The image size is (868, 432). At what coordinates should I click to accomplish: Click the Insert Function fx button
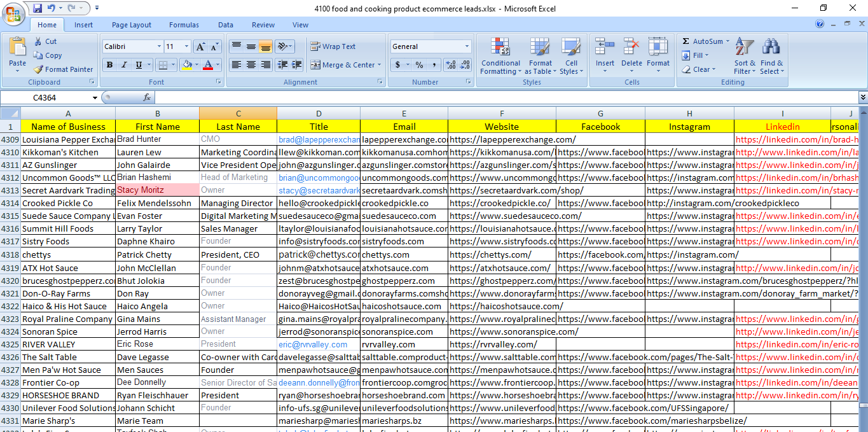click(x=147, y=97)
